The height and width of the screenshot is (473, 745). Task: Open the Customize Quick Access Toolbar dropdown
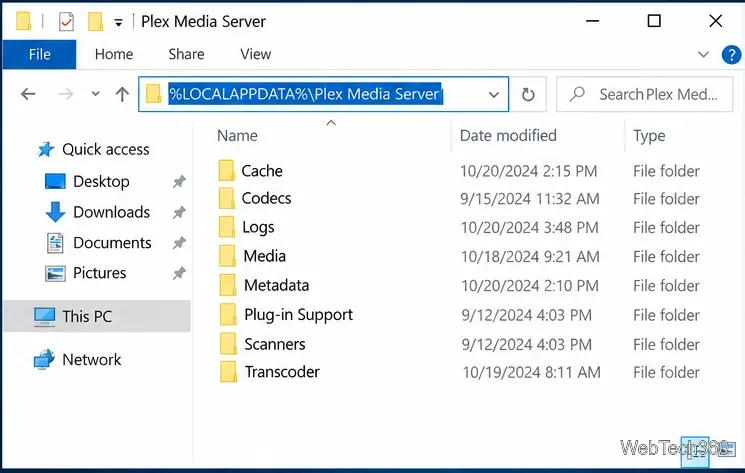pos(118,22)
